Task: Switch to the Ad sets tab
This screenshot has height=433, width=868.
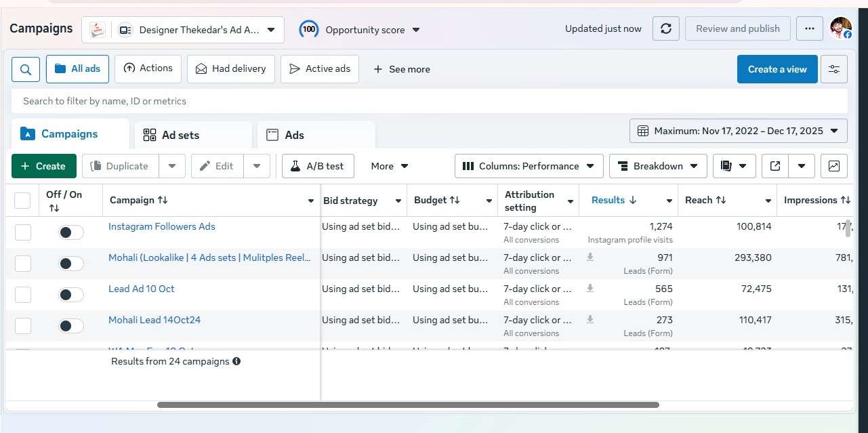Action: click(x=180, y=135)
